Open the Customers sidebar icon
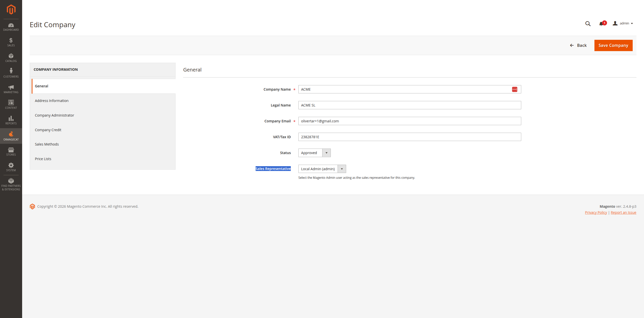644x318 pixels. tap(11, 73)
